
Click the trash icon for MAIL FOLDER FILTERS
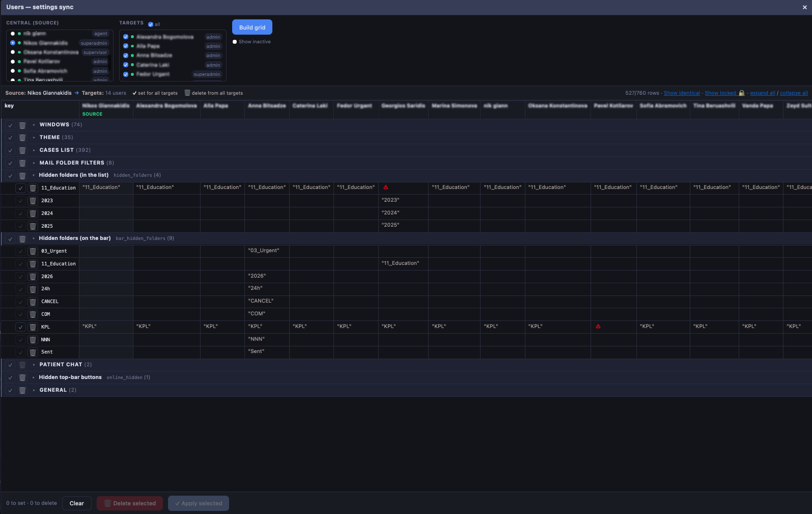click(22, 163)
